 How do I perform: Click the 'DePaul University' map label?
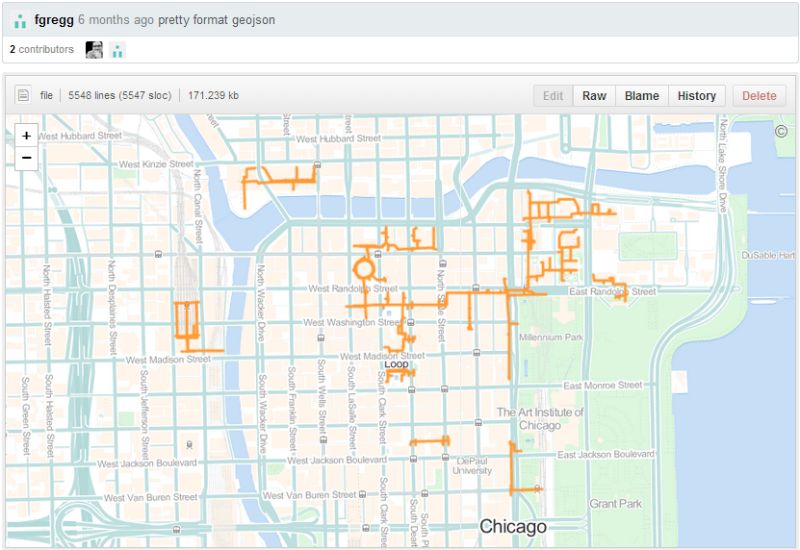tap(472, 466)
